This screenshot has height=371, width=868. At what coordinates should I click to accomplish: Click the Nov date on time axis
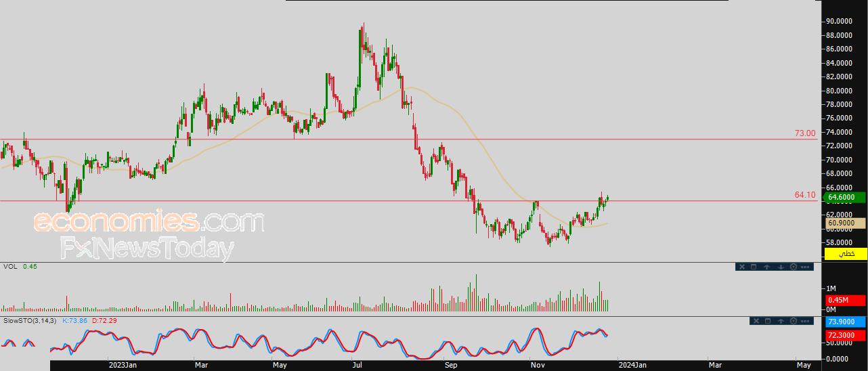tap(538, 365)
